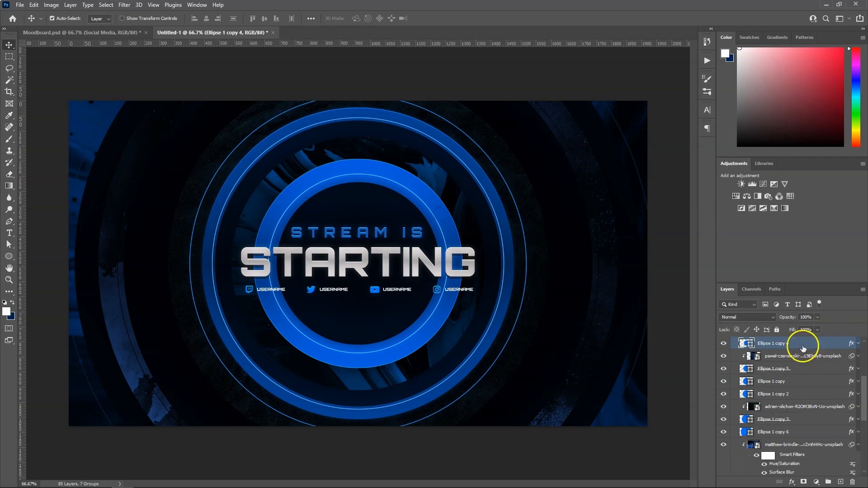Add a Brightness/Contrast adjustment

point(741,184)
